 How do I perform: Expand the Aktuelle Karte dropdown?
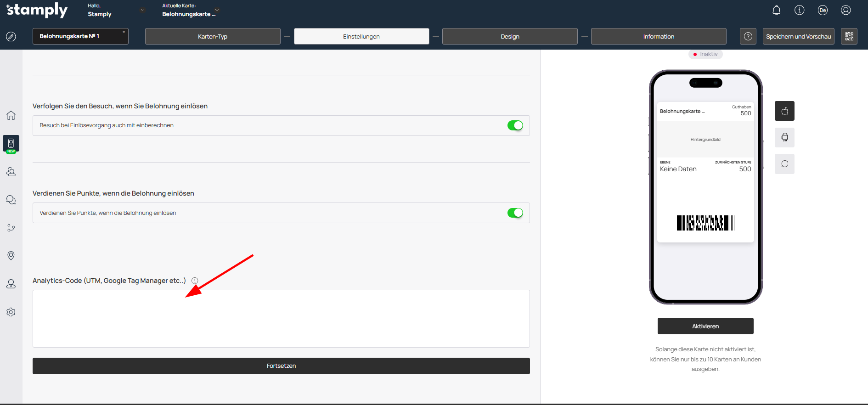click(x=217, y=10)
